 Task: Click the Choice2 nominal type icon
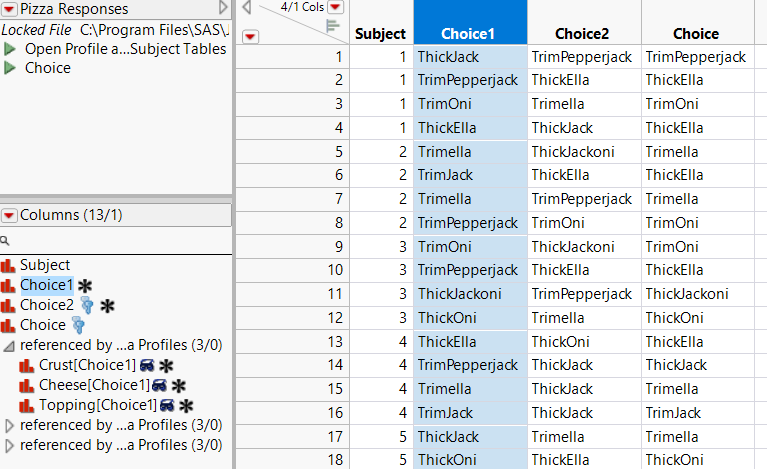8,306
